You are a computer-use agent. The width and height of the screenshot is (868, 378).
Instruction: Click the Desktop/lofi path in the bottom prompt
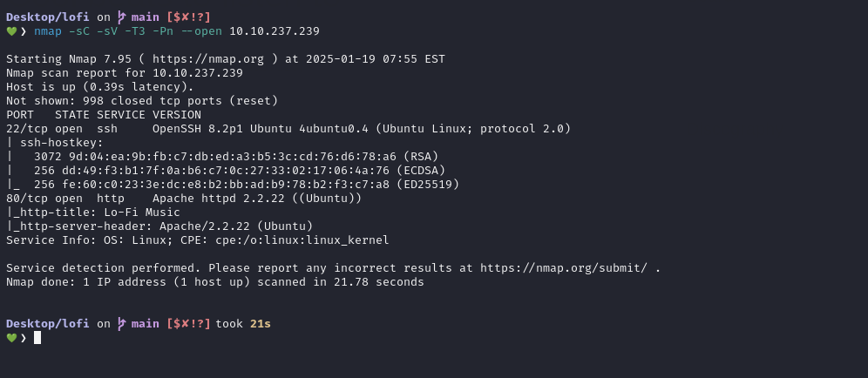[x=48, y=324]
